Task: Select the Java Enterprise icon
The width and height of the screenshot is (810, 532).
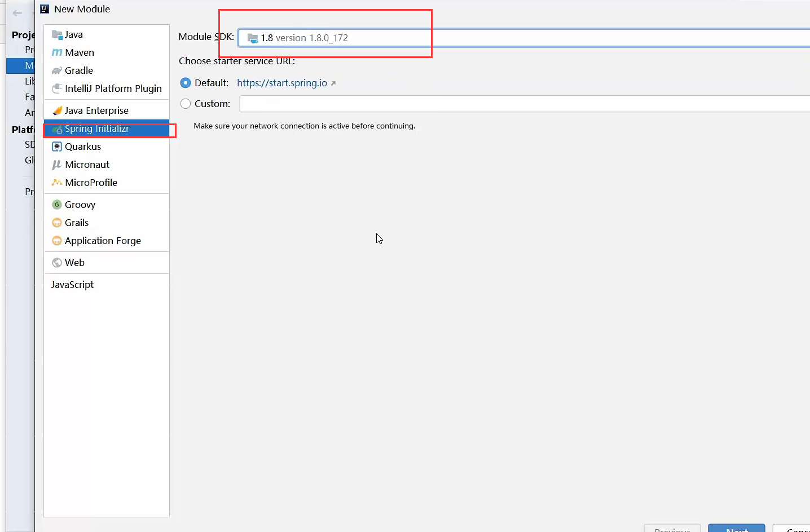Action: (x=56, y=110)
